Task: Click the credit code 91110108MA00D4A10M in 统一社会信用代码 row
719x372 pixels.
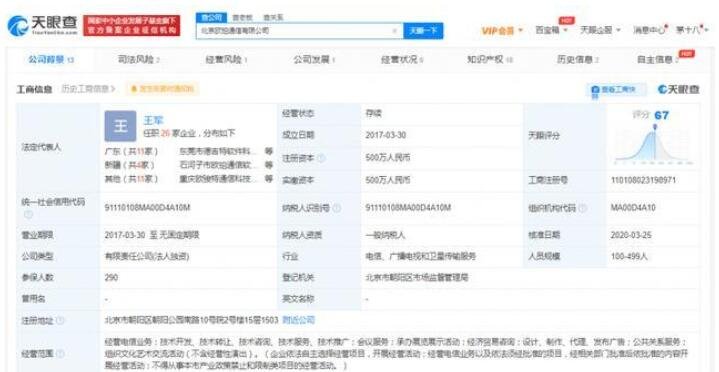Action: (147, 208)
